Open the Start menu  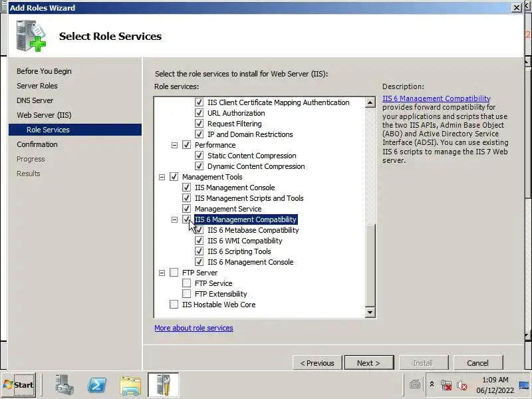(x=19, y=385)
